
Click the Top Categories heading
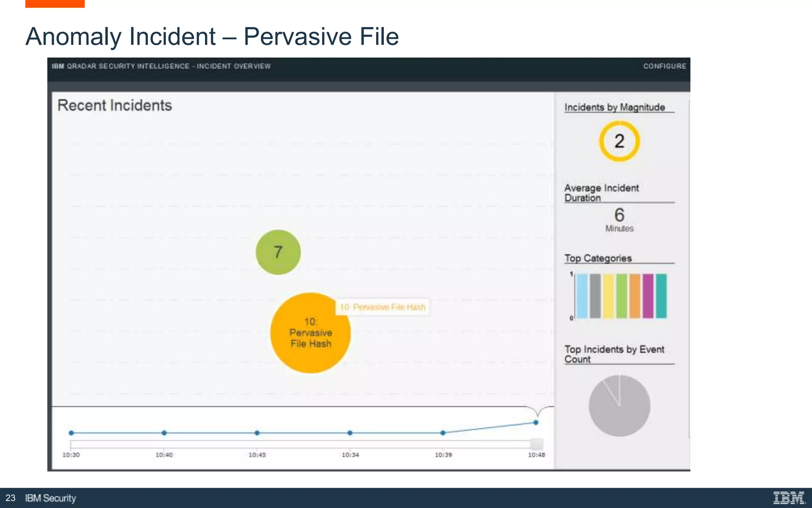(x=598, y=258)
